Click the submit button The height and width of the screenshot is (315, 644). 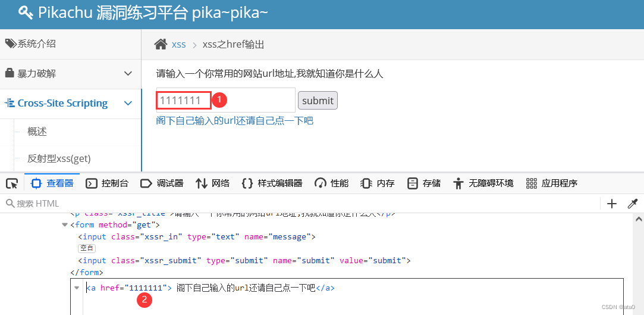click(318, 101)
